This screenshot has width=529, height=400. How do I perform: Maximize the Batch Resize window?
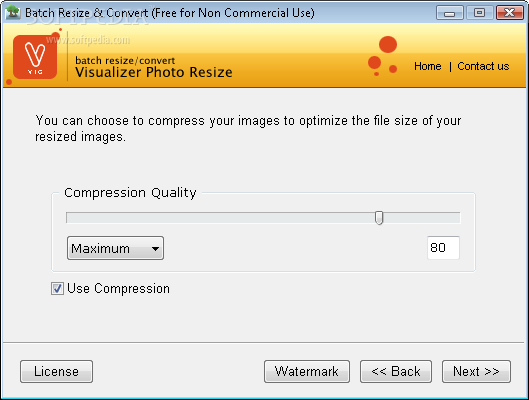[479, 13]
